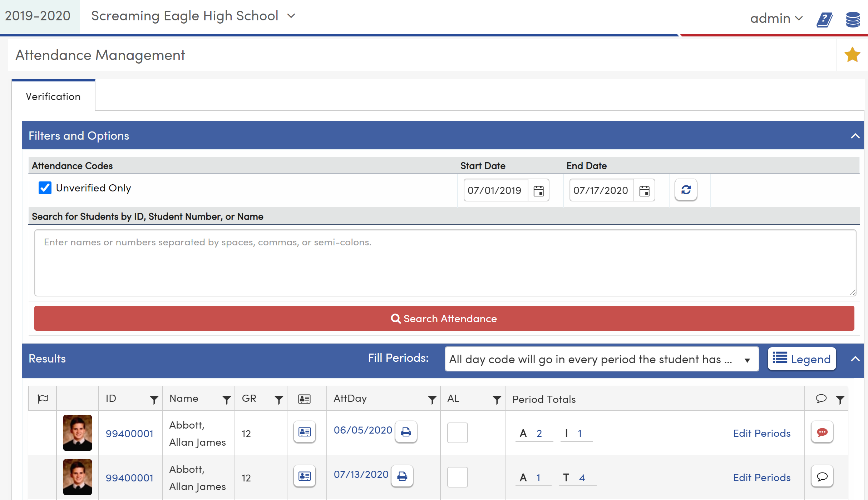
Task: Click the database icon in header
Action: point(853,19)
